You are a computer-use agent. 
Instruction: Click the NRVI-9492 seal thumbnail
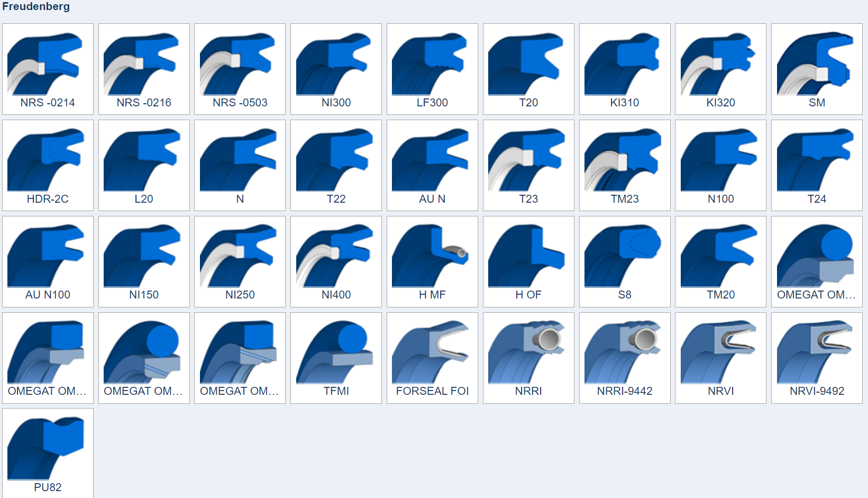pyautogui.click(x=817, y=358)
